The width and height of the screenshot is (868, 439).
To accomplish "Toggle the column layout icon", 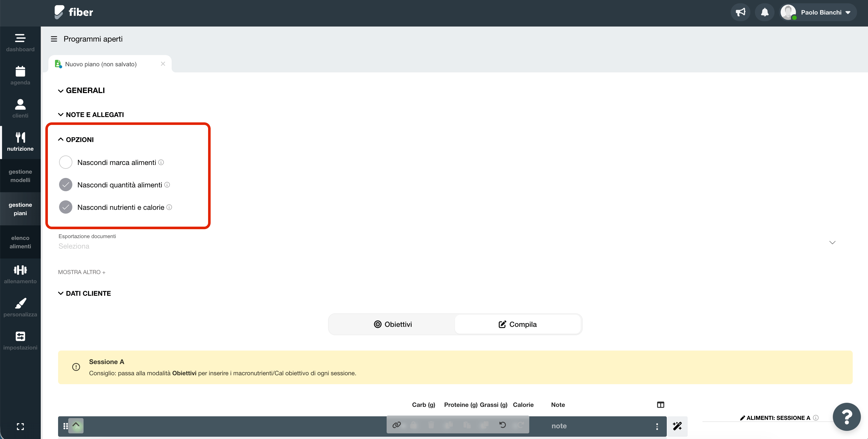I will (x=660, y=405).
